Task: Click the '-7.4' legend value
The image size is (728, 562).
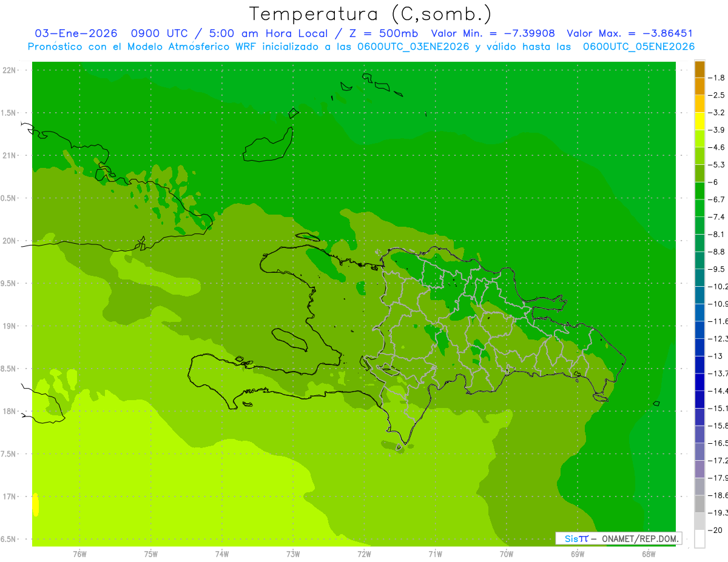Action: [x=716, y=217]
